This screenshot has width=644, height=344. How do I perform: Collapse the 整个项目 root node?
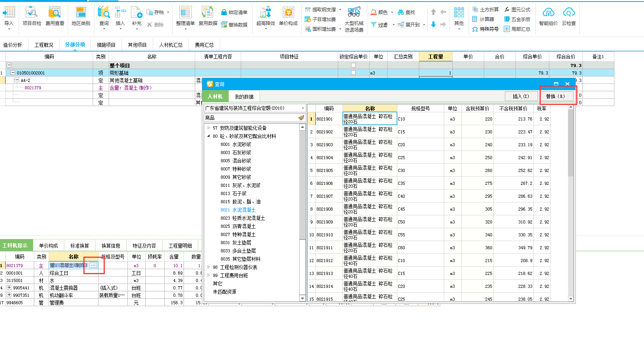point(9,66)
